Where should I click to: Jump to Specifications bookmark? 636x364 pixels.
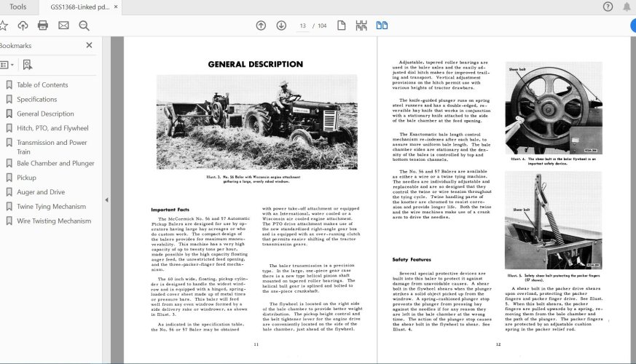[x=37, y=99]
